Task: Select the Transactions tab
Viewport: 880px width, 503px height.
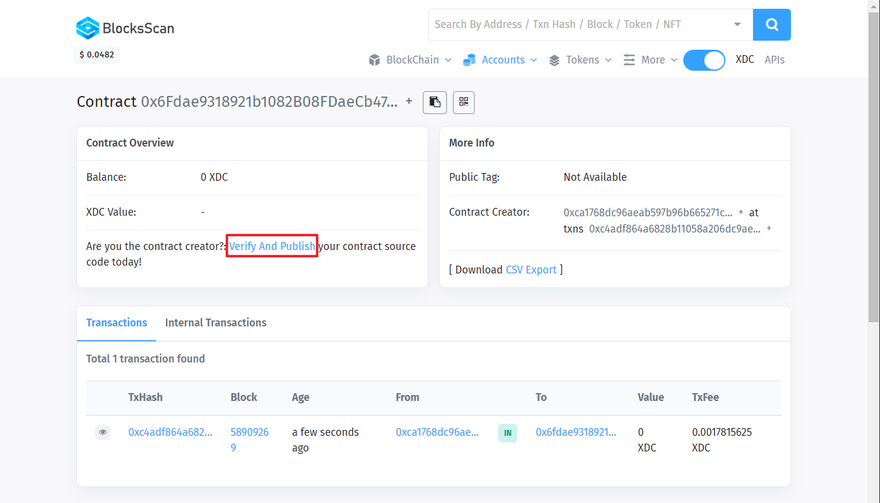Action: pos(116,323)
